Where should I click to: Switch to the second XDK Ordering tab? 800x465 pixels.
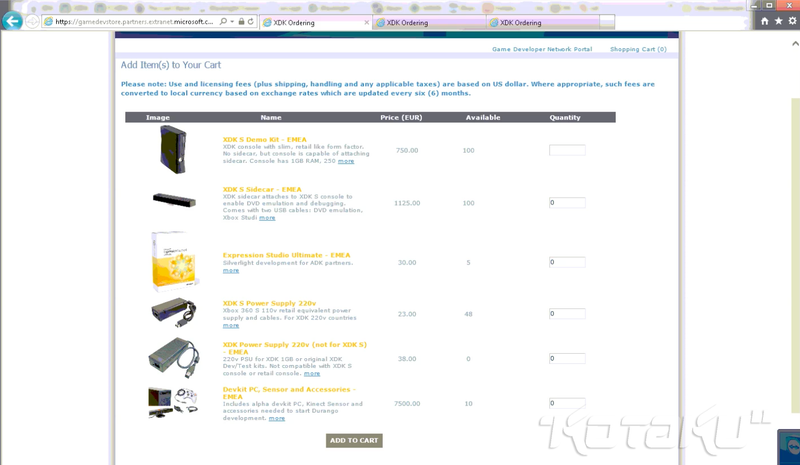pos(429,22)
